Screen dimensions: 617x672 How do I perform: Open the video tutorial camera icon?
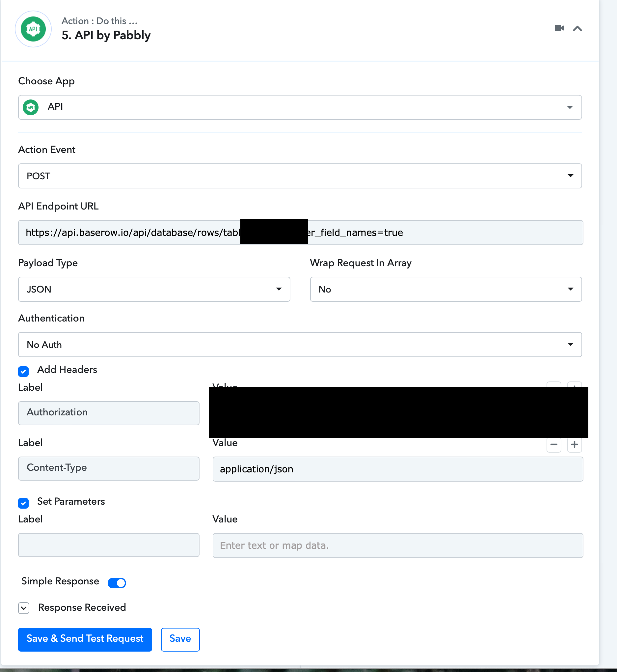(559, 28)
